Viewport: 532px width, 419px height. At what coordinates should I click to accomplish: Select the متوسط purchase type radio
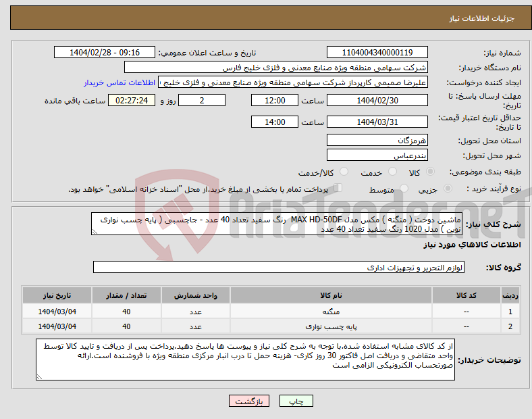click(x=404, y=188)
